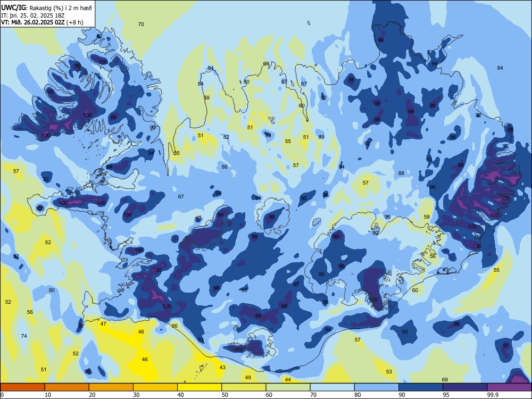Select the 10–20 orange legend swatch
Screen dimensions: 532x399
point(67,387)
